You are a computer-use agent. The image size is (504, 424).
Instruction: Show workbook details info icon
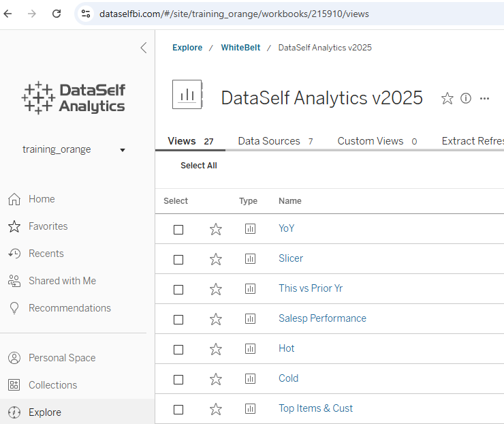pyautogui.click(x=466, y=98)
